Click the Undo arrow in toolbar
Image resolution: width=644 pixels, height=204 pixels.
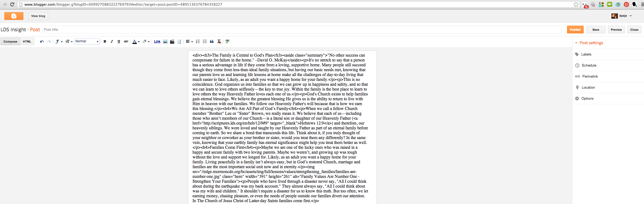tap(42, 42)
